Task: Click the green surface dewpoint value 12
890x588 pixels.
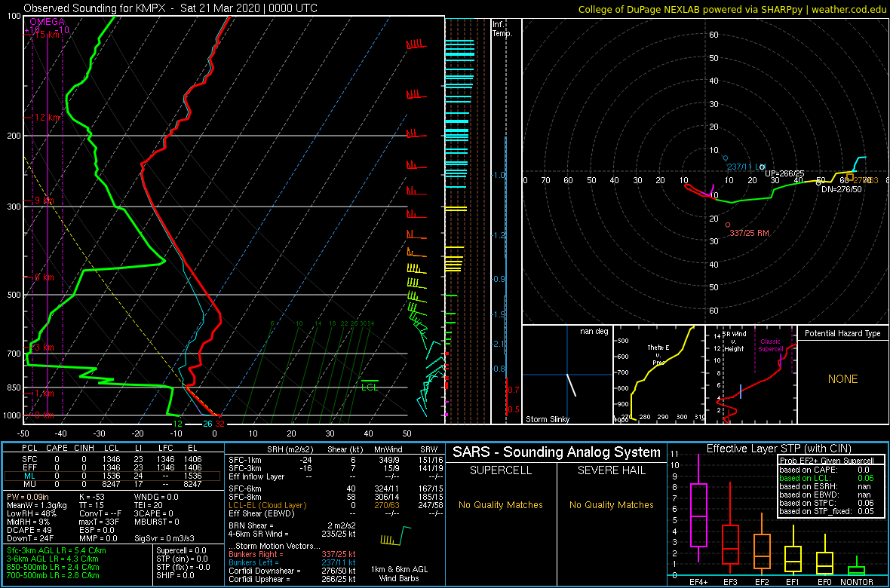Action: (177, 424)
